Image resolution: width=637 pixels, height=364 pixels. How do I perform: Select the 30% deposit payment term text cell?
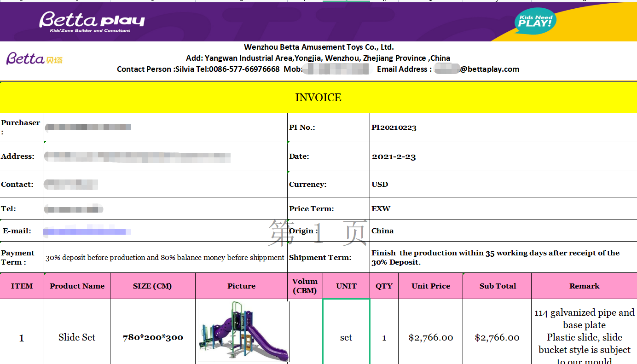click(165, 258)
